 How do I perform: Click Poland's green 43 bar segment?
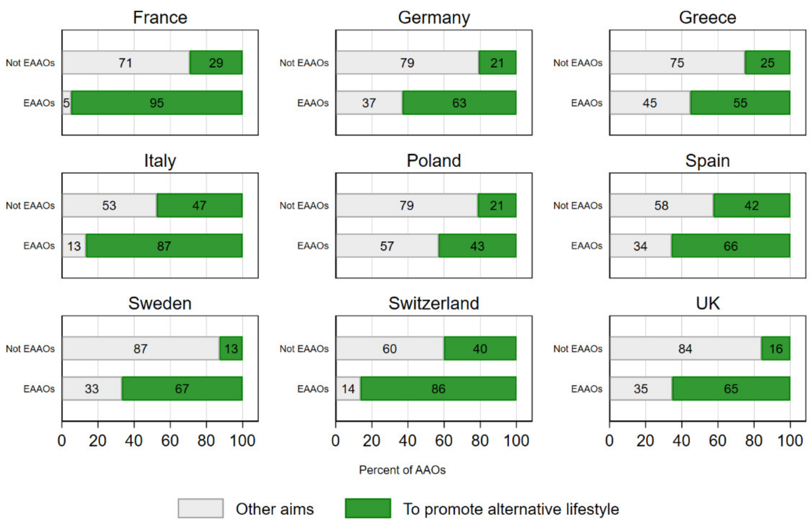[x=477, y=246]
